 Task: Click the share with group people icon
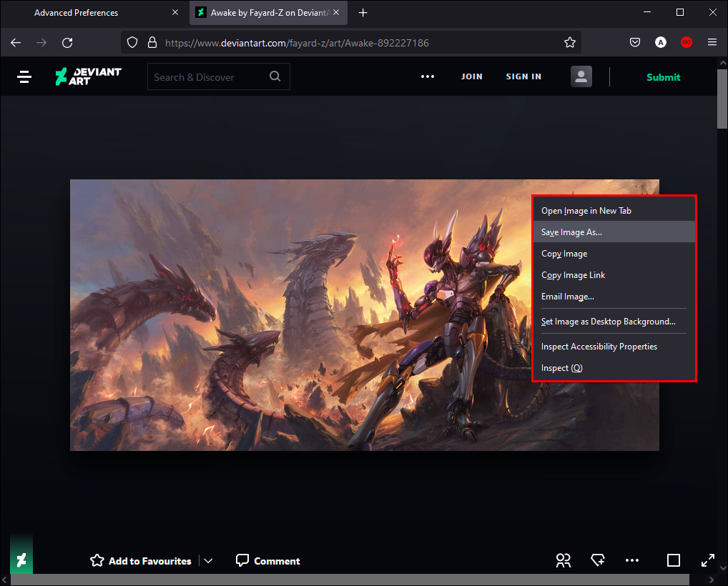[x=564, y=560]
